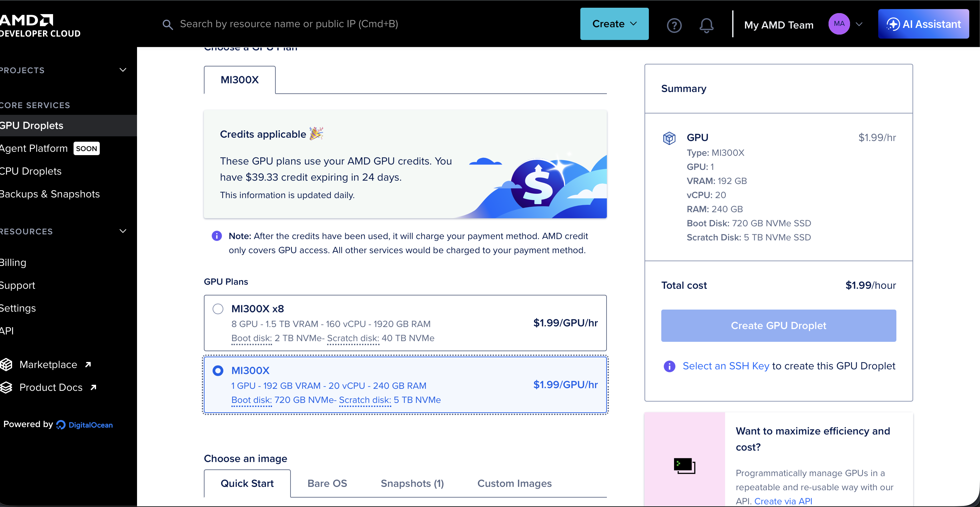Click the Create GPU Droplet button
980x507 pixels.
779,326
